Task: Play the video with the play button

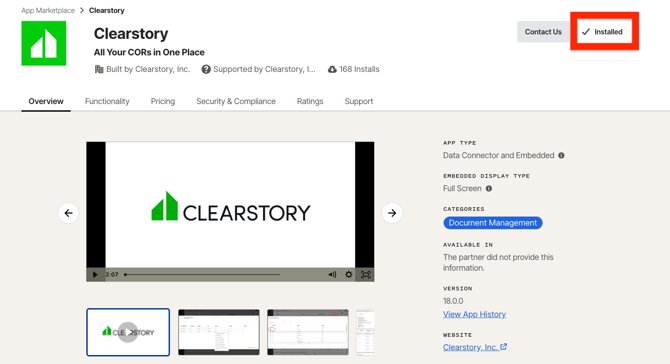Action: (x=95, y=275)
